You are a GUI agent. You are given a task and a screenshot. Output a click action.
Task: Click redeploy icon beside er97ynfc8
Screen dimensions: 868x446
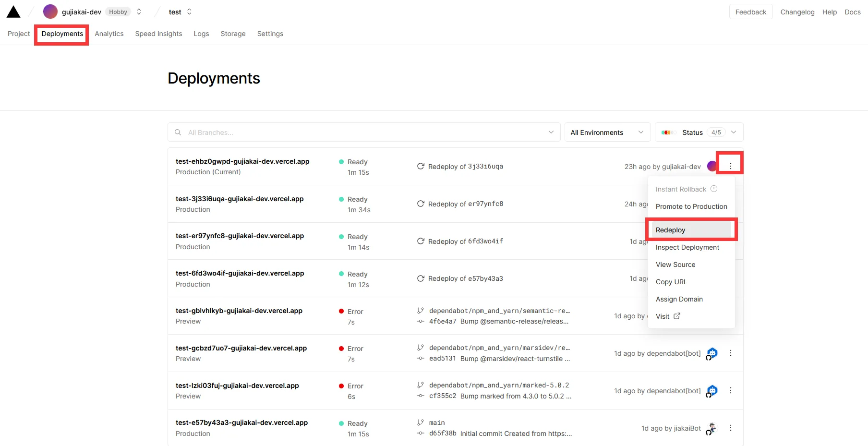[x=421, y=204]
